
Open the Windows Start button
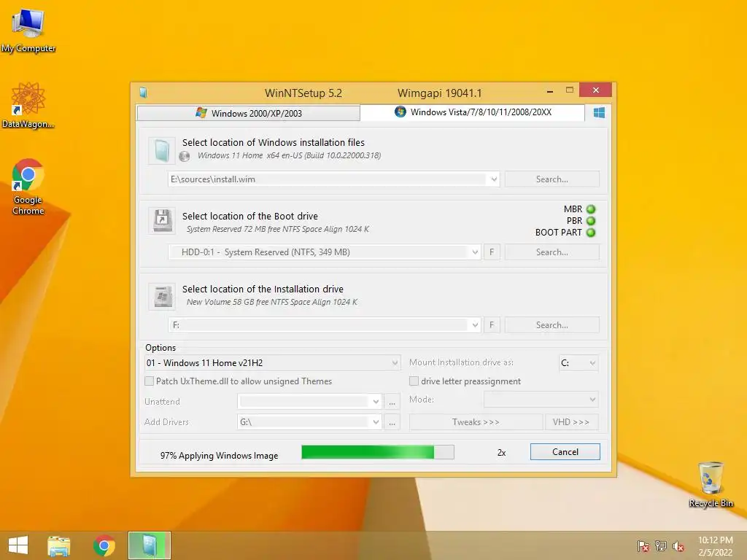[18, 545]
